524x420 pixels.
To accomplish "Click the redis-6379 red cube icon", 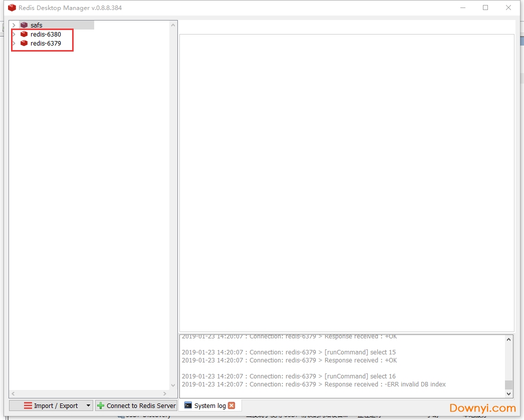I will tap(24, 44).
